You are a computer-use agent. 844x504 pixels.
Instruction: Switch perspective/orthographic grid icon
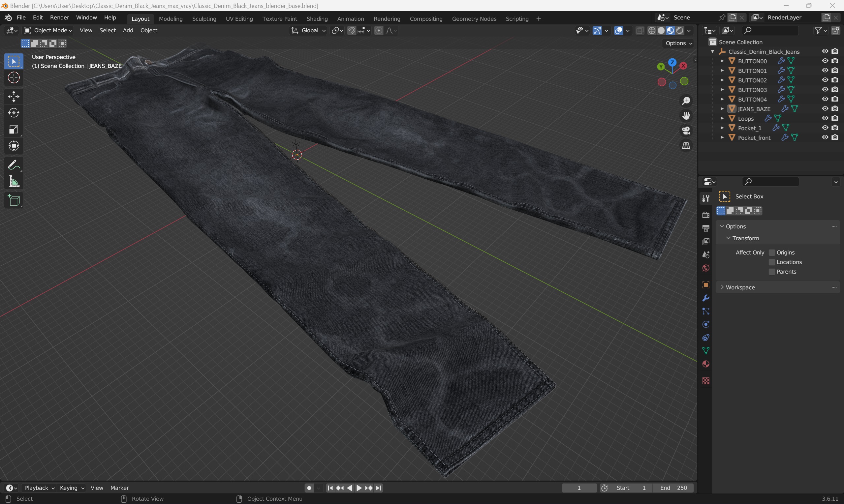[686, 146]
